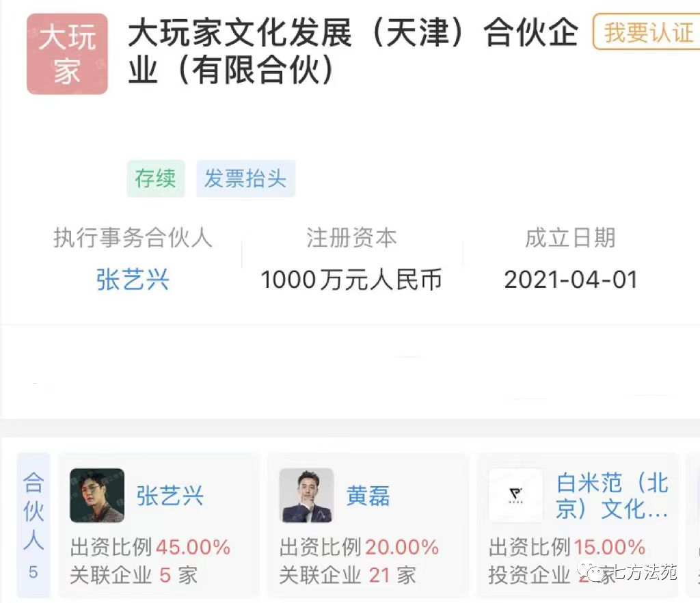This screenshot has width=700, height=603.
Task: Click 黄磊 partner avatar photo
Action: point(306,495)
